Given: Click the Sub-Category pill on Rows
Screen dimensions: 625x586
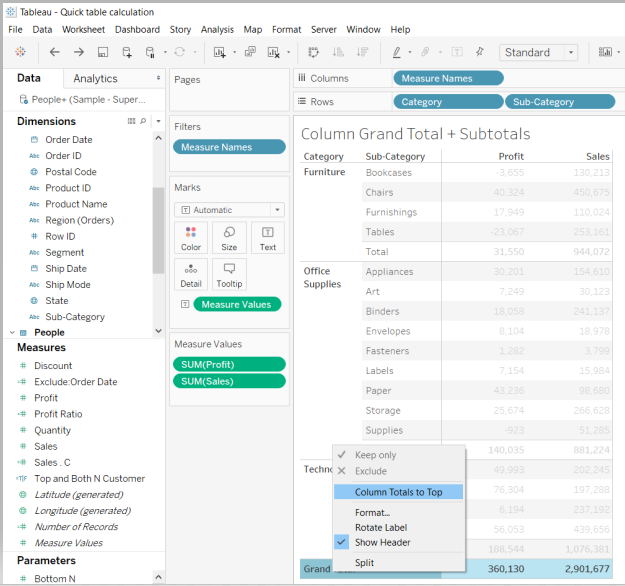Looking at the screenshot, I should [560, 102].
